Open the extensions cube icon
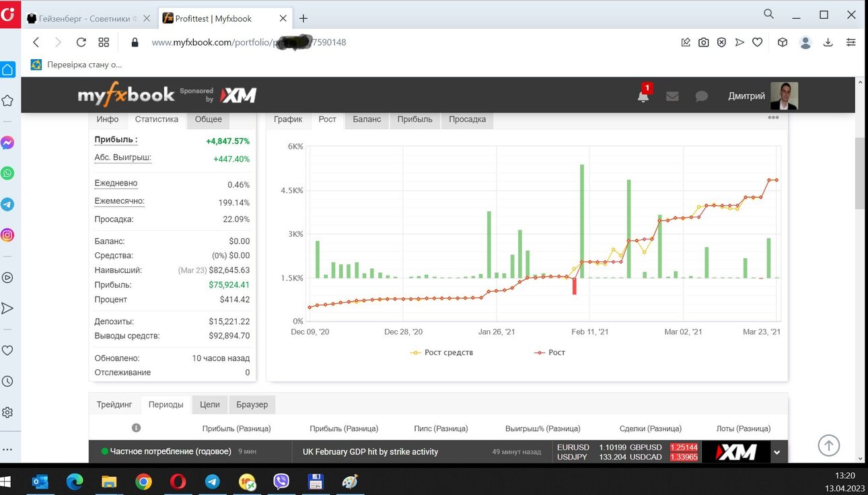 pyautogui.click(x=783, y=42)
